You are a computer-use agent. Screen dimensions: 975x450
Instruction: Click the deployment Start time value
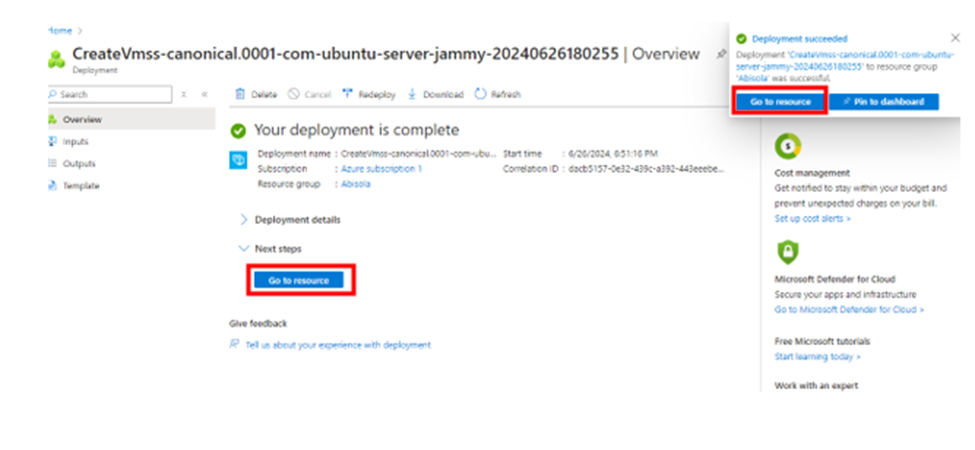(612, 154)
